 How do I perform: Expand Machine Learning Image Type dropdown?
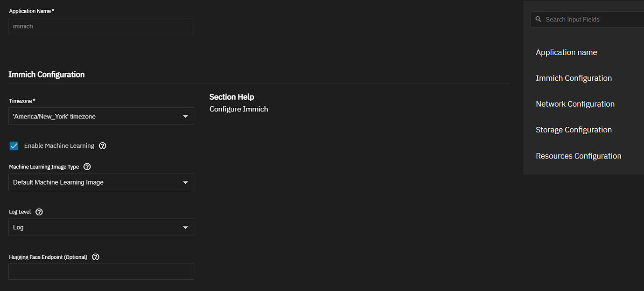[101, 182]
